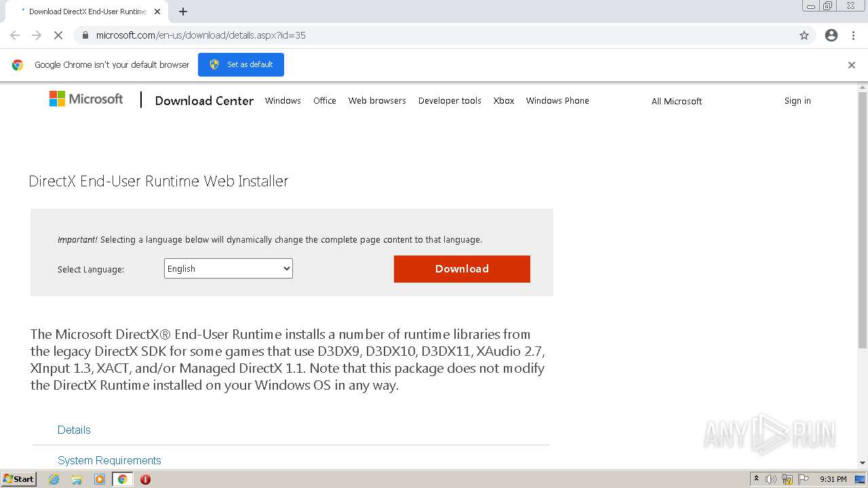Viewport: 868px width, 488px height.
Task: Open the Windows Phone navigation item
Action: coord(557,100)
